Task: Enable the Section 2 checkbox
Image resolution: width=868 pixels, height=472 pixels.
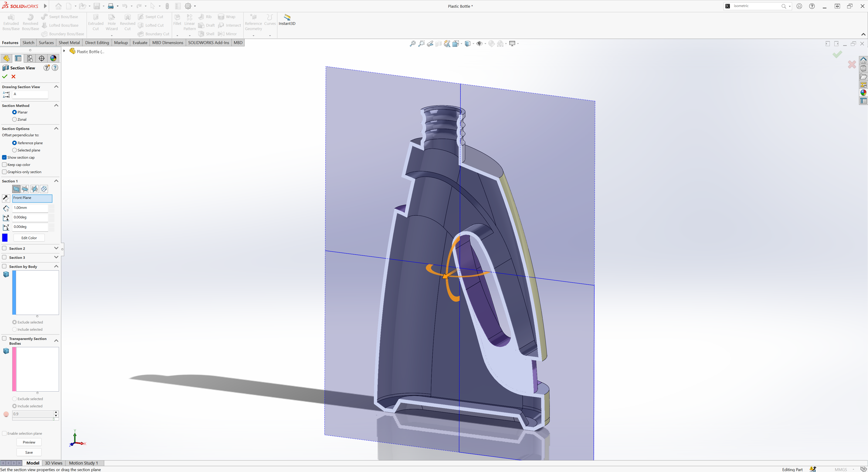Action: click(4, 248)
